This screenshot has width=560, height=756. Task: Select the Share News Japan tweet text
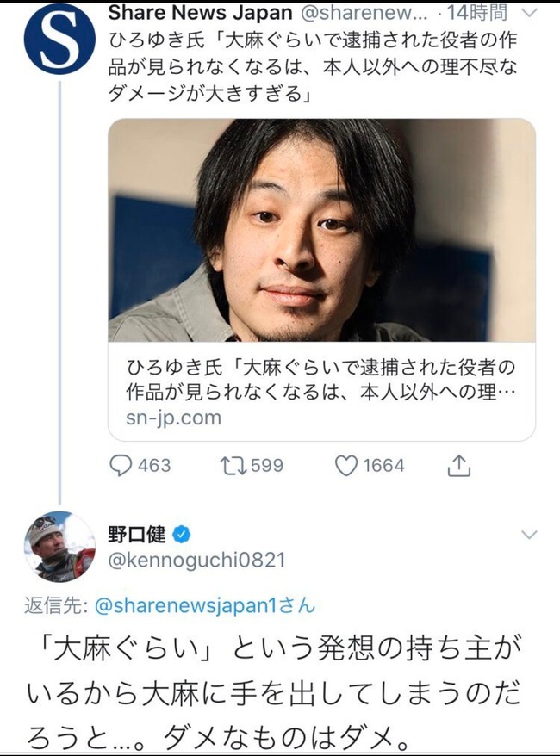click(313, 67)
